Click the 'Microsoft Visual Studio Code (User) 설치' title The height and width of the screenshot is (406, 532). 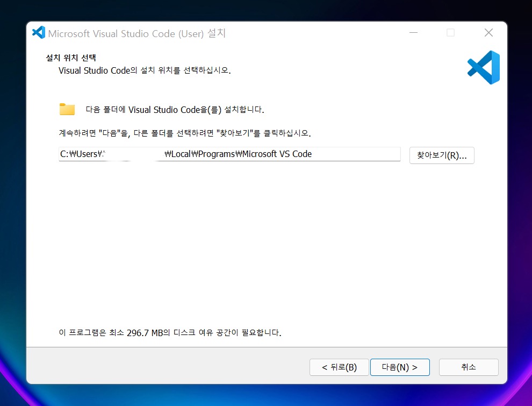136,33
